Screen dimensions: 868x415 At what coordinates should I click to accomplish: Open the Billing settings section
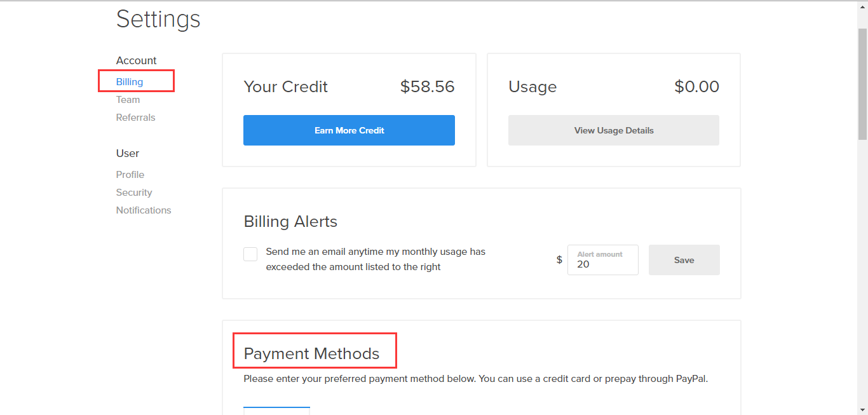tap(130, 82)
